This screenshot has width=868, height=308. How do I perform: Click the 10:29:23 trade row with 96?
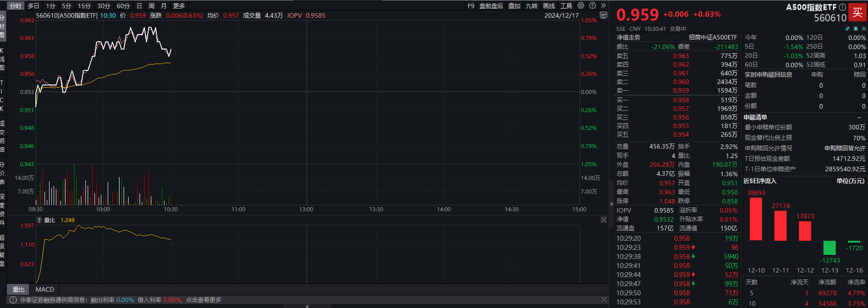pos(677,248)
